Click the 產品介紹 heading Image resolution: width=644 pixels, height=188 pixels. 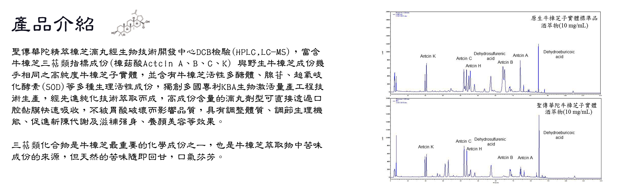(53, 25)
